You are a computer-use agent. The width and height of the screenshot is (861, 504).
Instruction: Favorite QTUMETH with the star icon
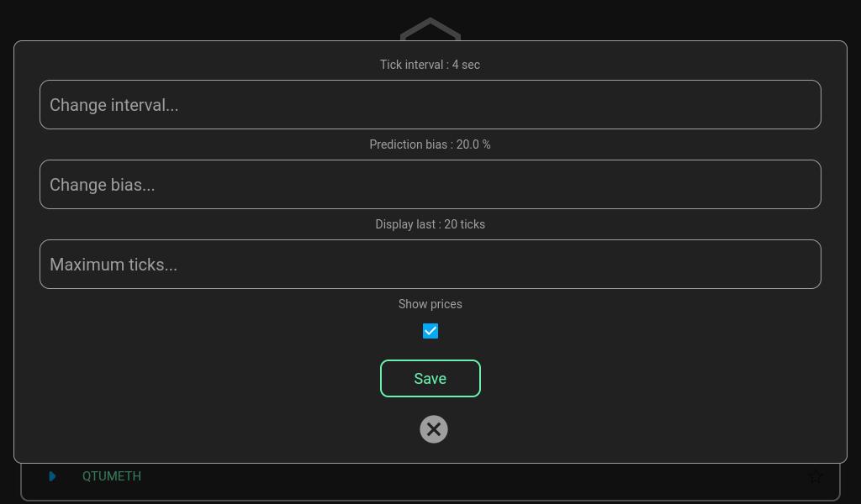point(816,476)
